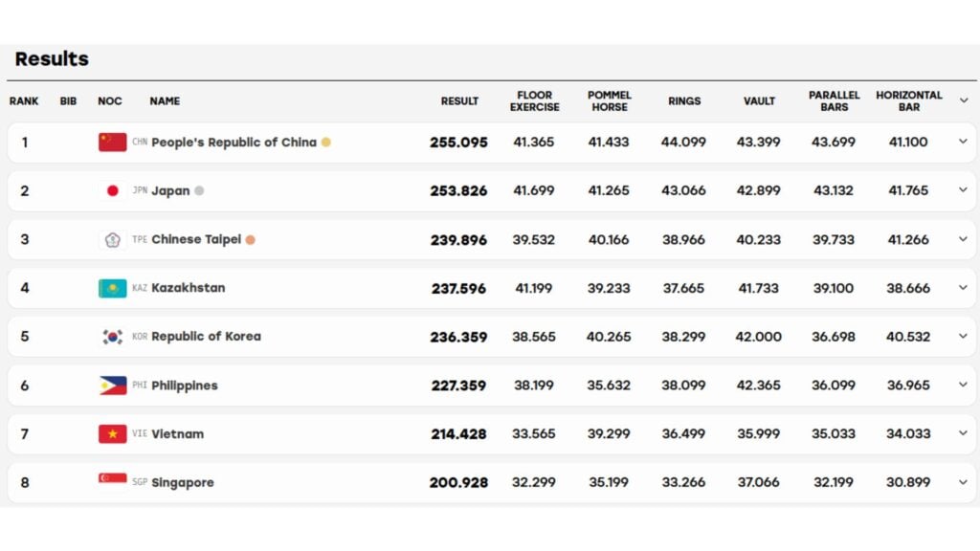Sort by the RESULT column header
980x551 pixels.
point(459,101)
